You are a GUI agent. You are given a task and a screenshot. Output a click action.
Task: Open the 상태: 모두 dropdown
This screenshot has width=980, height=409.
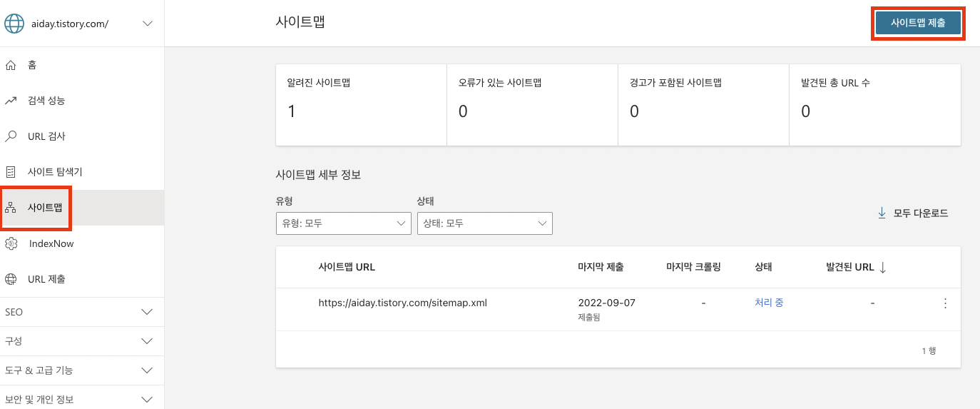tap(485, 223)
